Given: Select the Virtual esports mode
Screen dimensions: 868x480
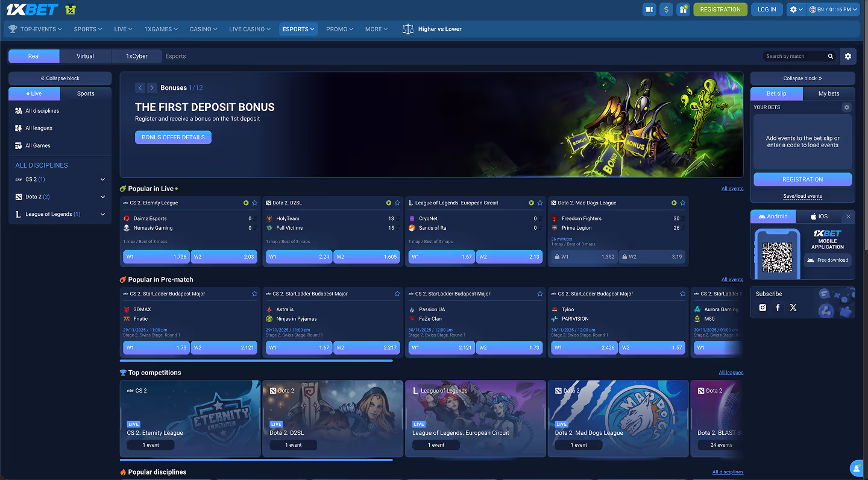Looking at the screenshot, I should [x=85, y=56].
